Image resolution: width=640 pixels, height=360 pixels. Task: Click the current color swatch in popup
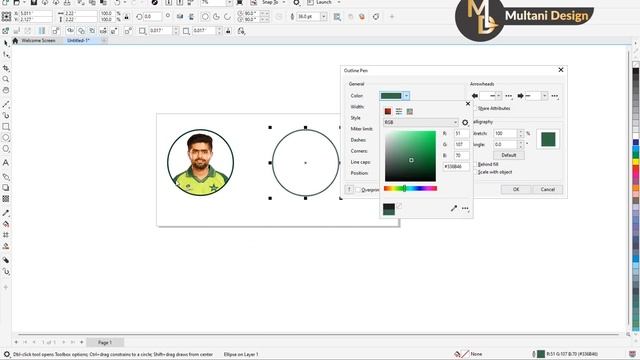pyautogui.click(x=389, y=209)
